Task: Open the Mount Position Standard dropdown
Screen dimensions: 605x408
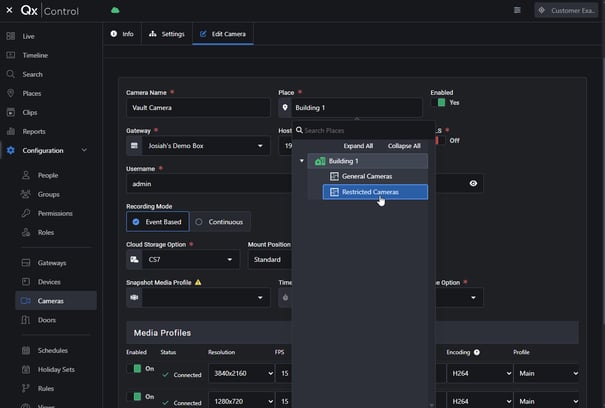Action: coord(270,259)
